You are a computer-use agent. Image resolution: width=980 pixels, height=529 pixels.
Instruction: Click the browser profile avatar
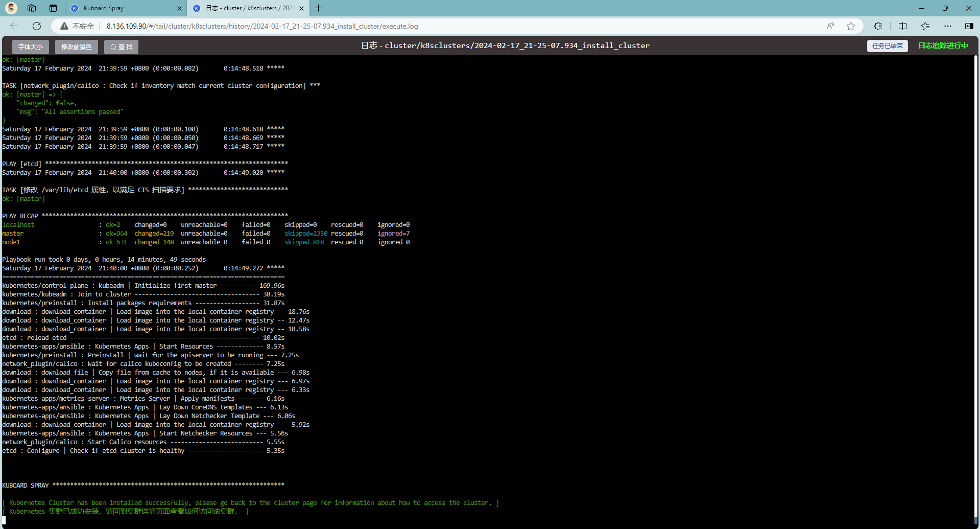click(x=11, y=8)
